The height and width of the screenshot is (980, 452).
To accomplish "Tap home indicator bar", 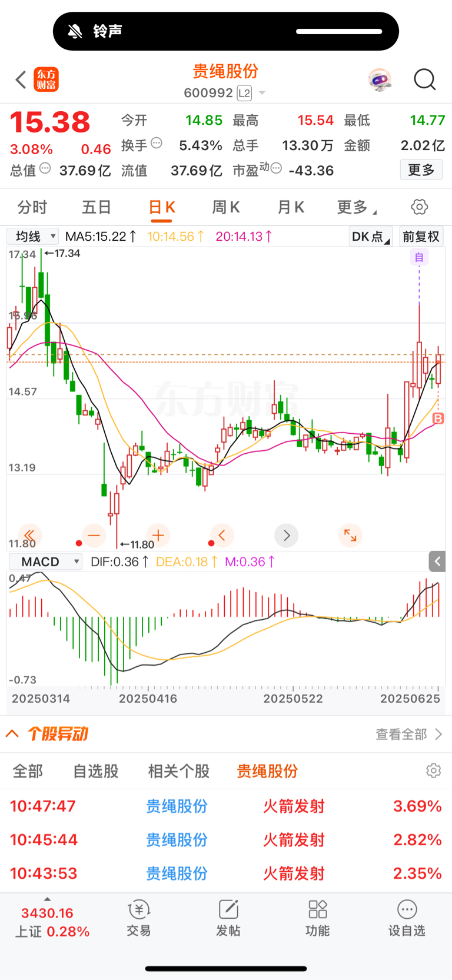I will (x=226, y=968).
